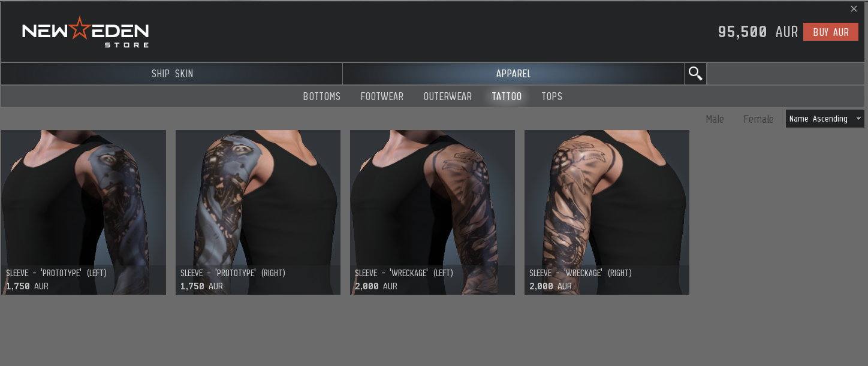Click the search input field
Viewport: 868px width, 366px height.
(x=786, y=74)
